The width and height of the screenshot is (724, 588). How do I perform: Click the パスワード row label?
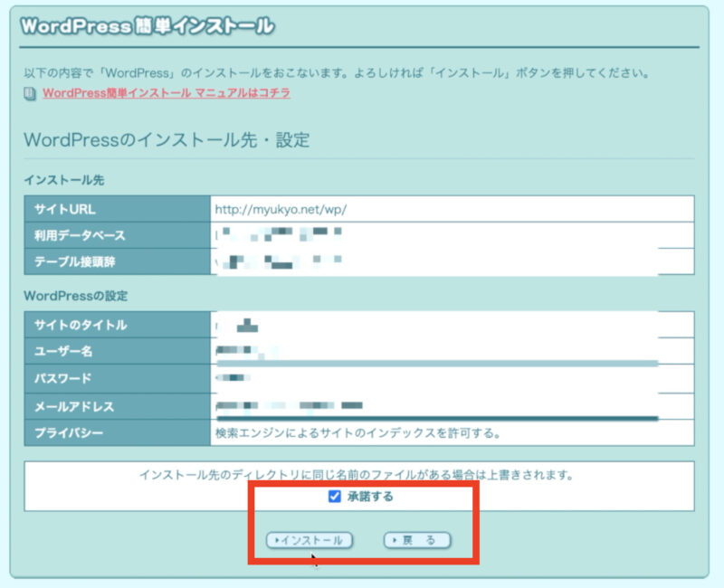(x=118, y=378)
